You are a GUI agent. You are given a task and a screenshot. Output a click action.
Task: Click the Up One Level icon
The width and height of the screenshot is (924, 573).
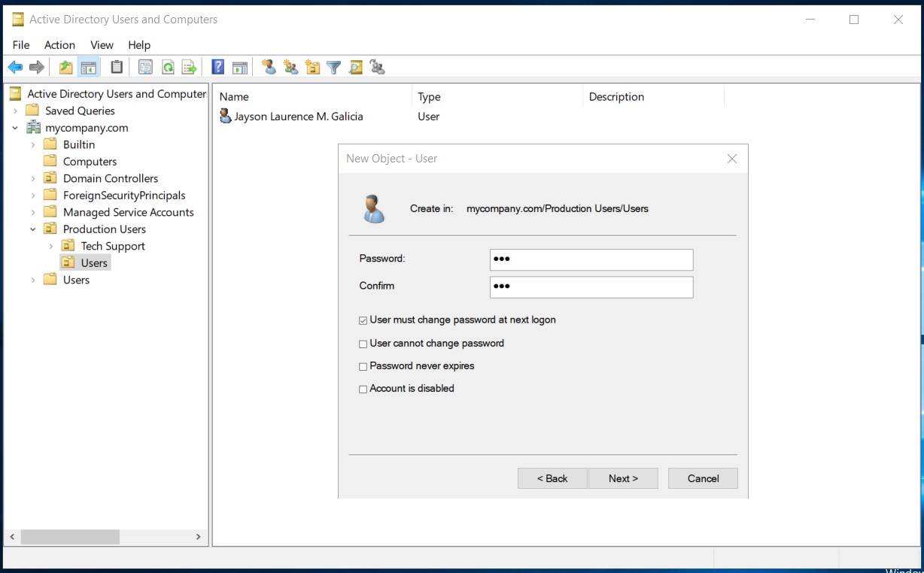pos(65,67)
